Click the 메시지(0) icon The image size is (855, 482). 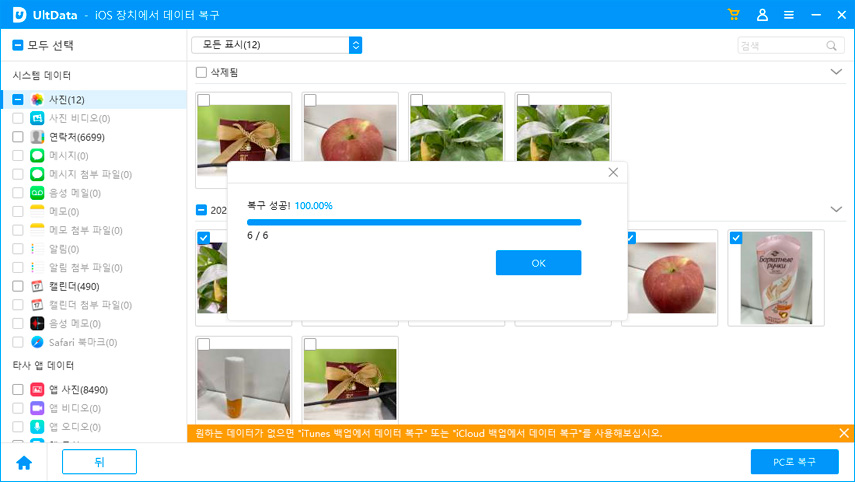click(x=37, y=155)
